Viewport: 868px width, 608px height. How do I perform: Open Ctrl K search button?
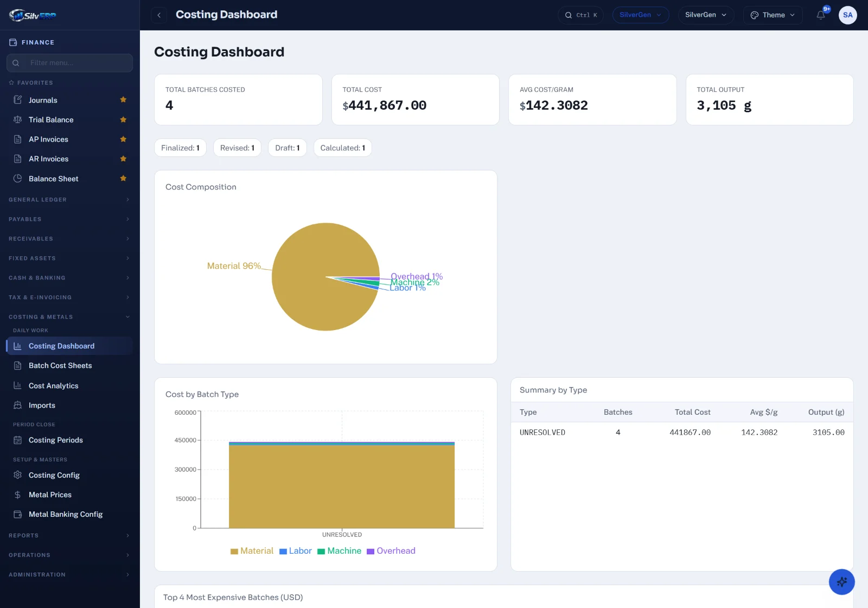pyautogui.click(x=580, y=15)
